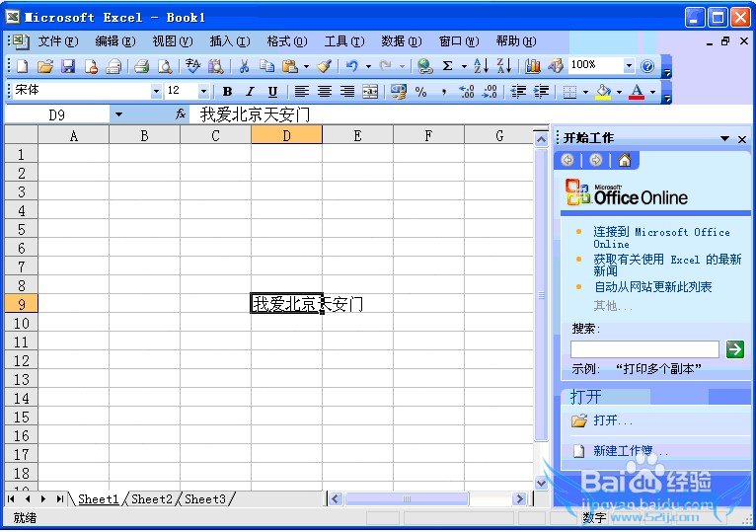Click the horizontal scrollbar right arrow
This screenshot has width=756, height=532.
(x=519, y=498)
